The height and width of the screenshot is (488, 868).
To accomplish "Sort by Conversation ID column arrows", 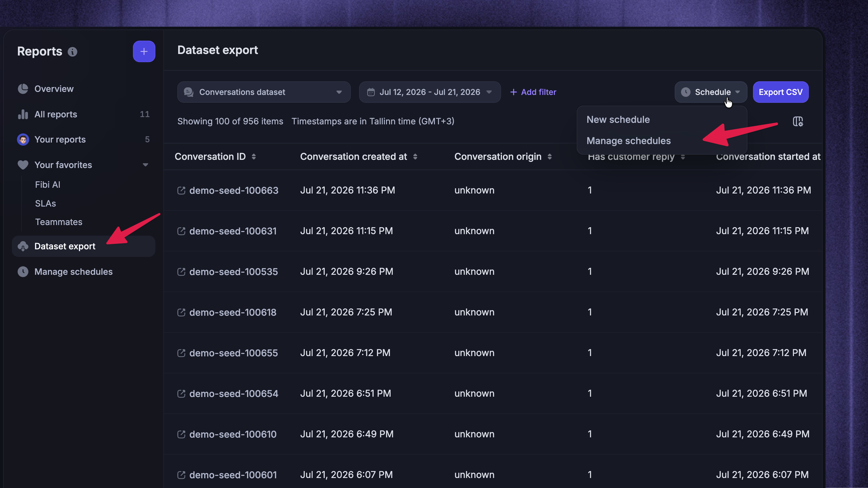I will click(254, 156).
